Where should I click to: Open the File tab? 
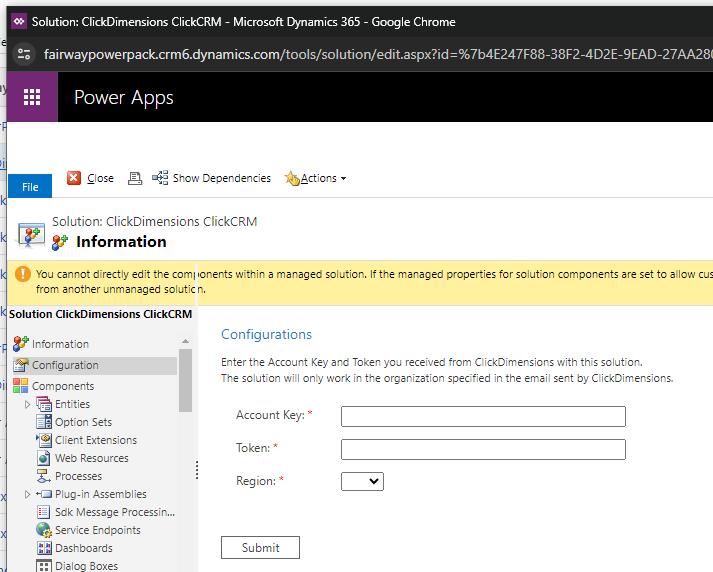click(x=30, y=186)
